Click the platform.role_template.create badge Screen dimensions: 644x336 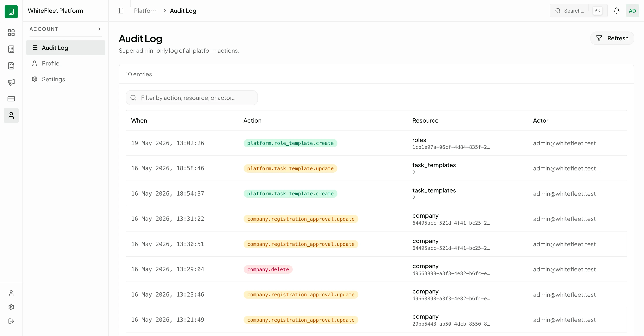tap(290, 143)
